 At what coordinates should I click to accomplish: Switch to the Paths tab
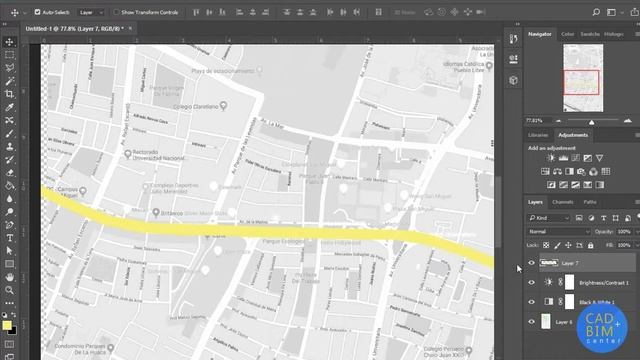point(590,202)
